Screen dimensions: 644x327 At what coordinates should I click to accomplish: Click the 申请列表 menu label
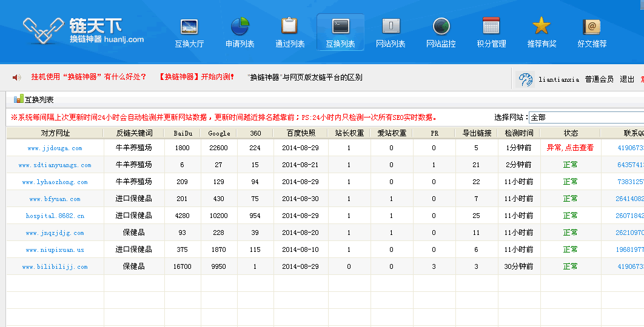[x=240, y=44]
